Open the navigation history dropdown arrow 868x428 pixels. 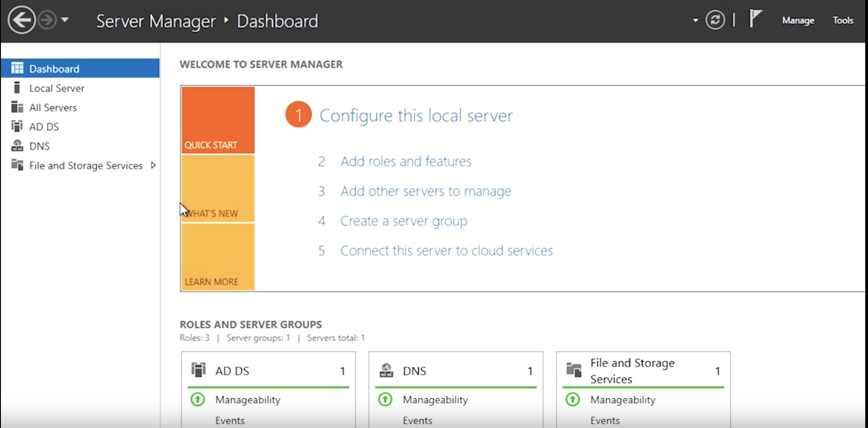point(65,20)
